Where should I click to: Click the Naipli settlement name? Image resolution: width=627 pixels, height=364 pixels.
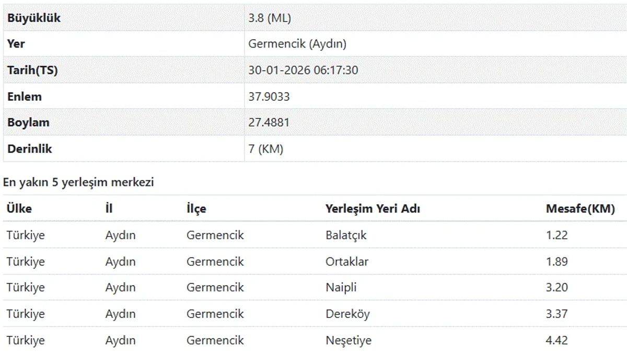(x=341, y=288)
